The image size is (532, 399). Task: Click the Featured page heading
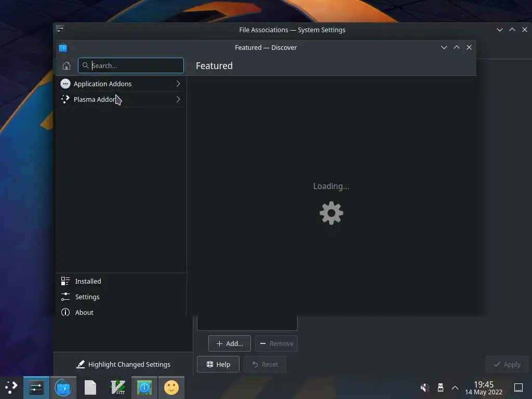coord(214,66)
